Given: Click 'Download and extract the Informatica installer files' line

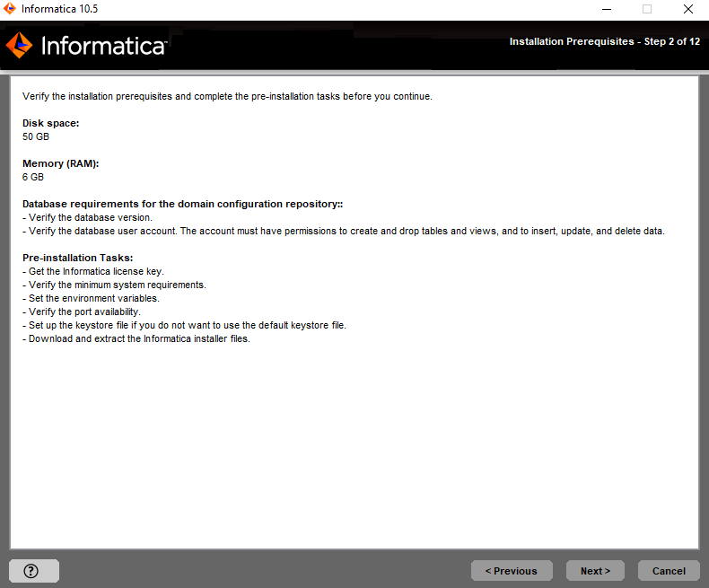Looking at the screenshot, I should pyautogui.click(x=136, y=338).
